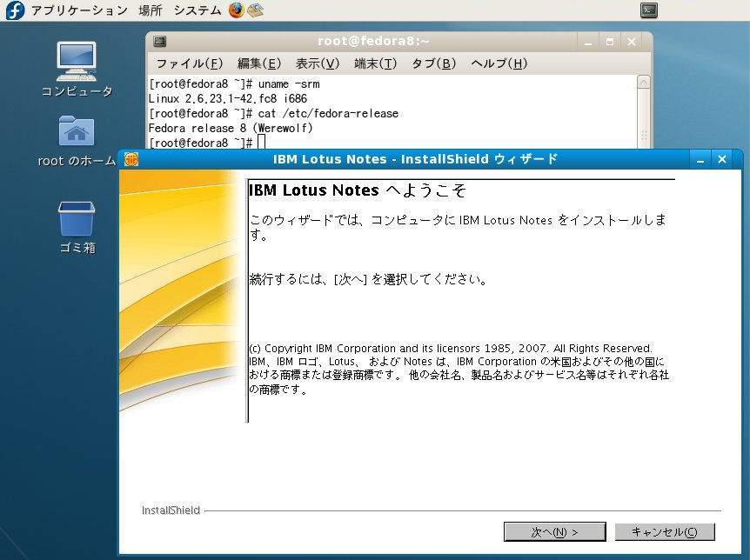Click the Lotus Notes installer title icon
The width and height of the screenshot is (750, 560).
point(131,159)
